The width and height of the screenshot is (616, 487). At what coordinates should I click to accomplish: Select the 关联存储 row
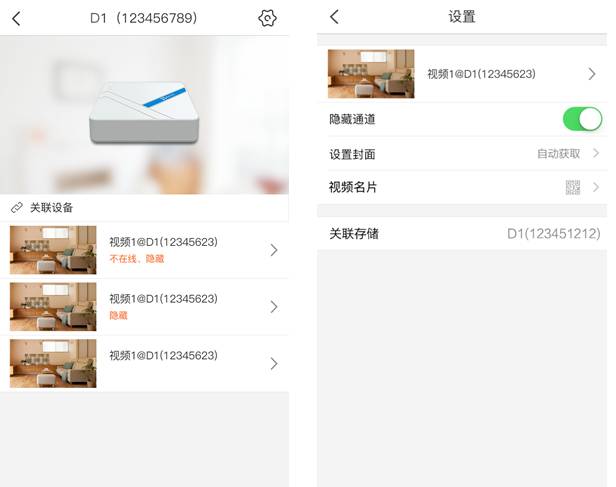tap(462, 233)
